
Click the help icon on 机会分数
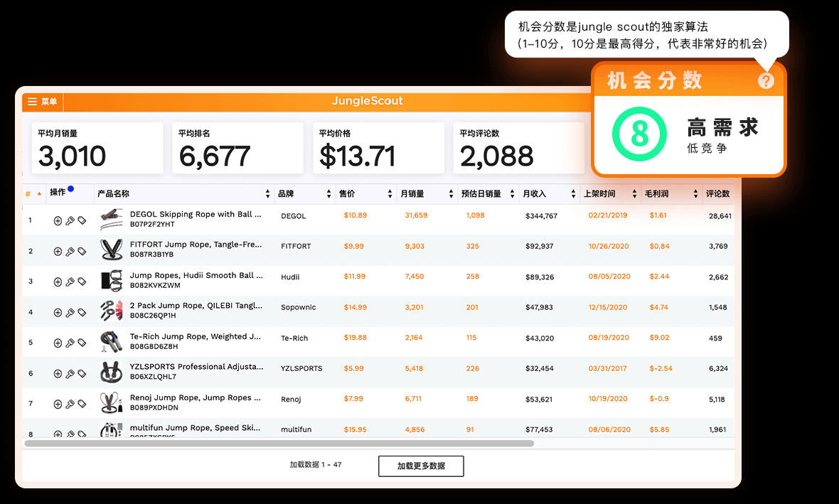(x=766, y=81)
